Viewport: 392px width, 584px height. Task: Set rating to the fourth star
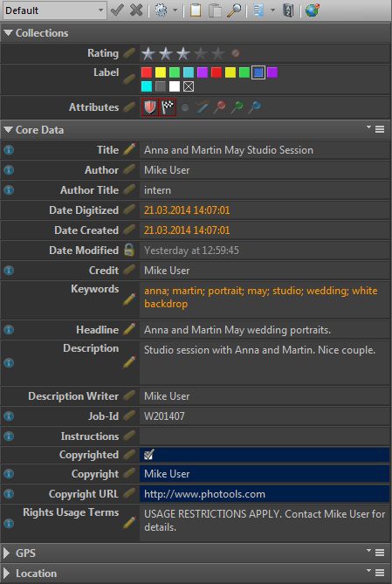click(x=201, y=53)
